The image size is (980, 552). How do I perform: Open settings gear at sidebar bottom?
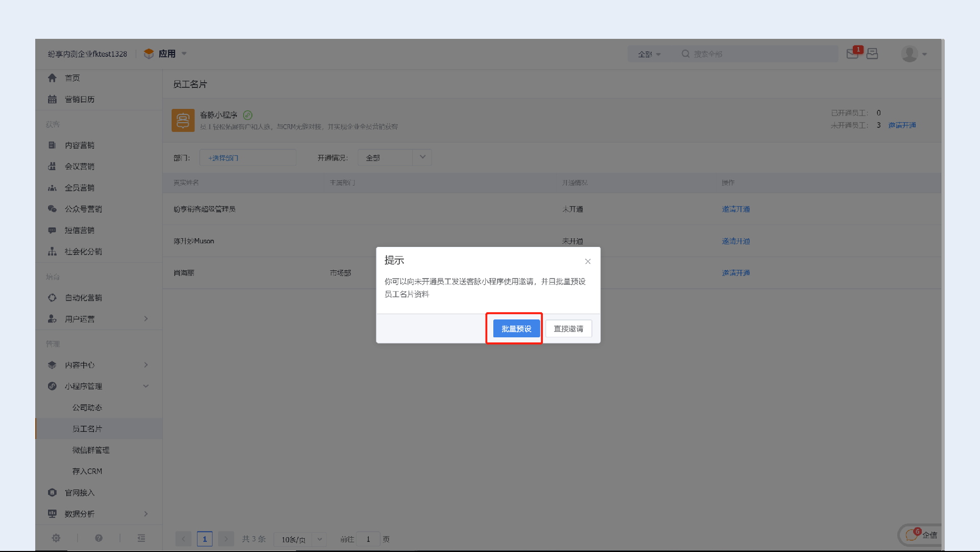(x=56, y=538)
